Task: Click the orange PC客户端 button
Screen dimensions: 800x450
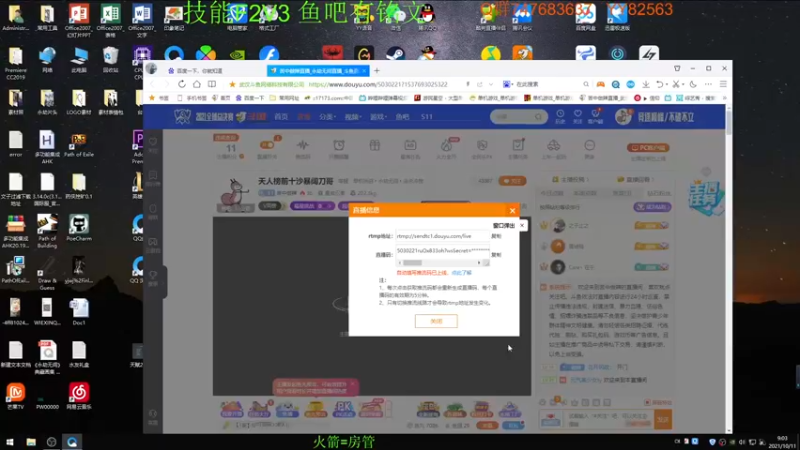Action: (648, 148)
